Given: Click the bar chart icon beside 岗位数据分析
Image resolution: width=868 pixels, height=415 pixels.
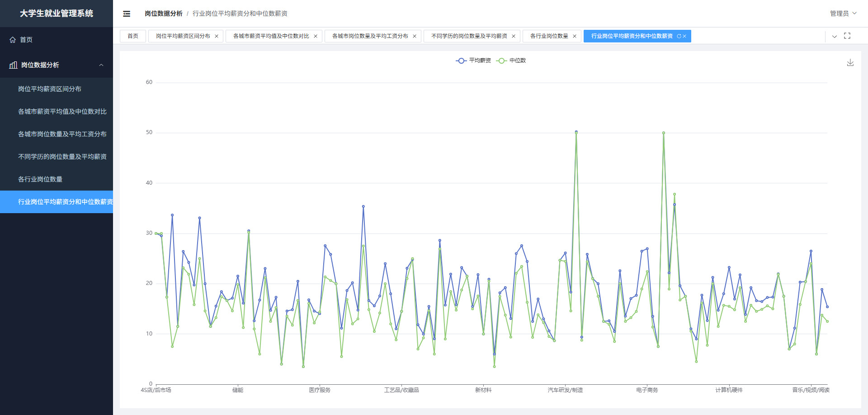Looking at the screenshot, I should pyautogui.click(x=13, y=65).
